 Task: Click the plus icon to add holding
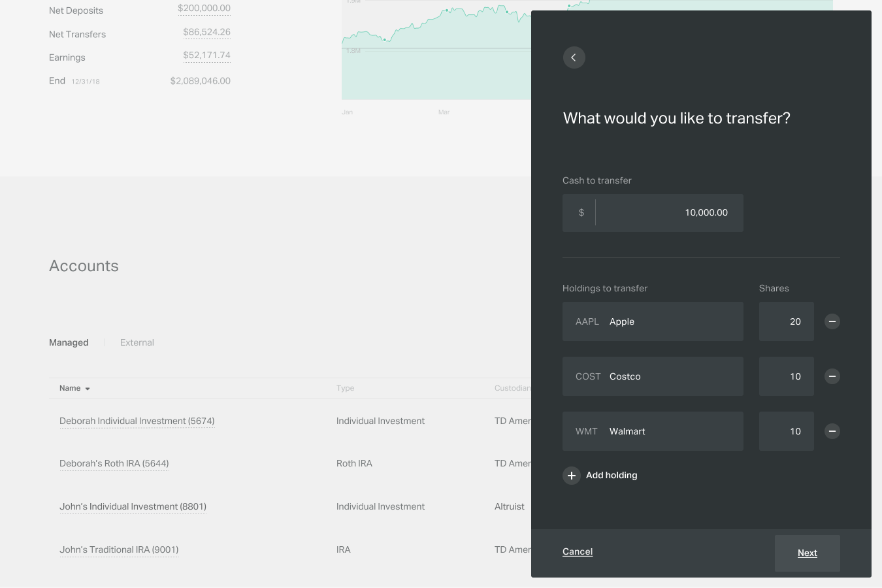coord(572,476)
